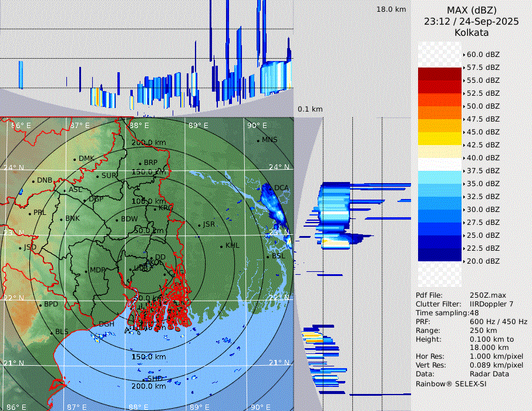
Task: Select the 37.5 dBZ legend label
Action: (483, 171)
